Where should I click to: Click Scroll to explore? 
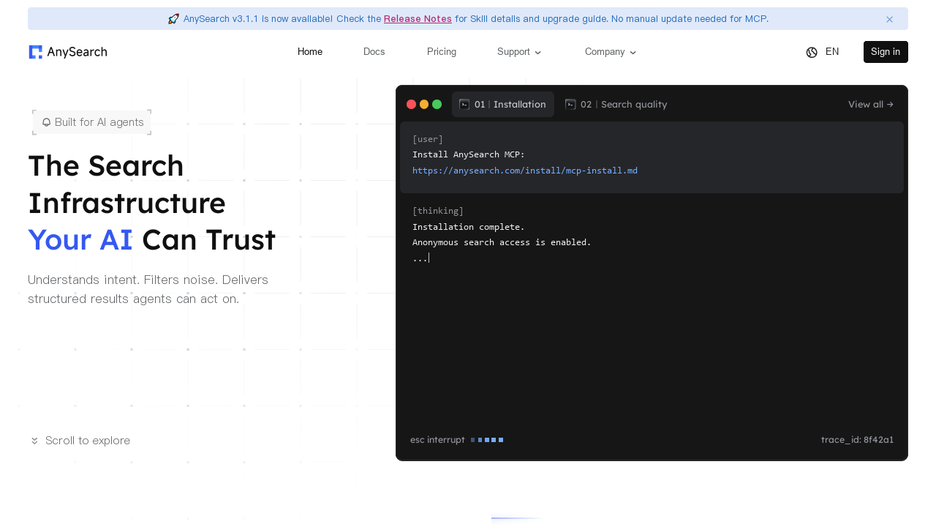pyautogui.click(x=81, y=440)
